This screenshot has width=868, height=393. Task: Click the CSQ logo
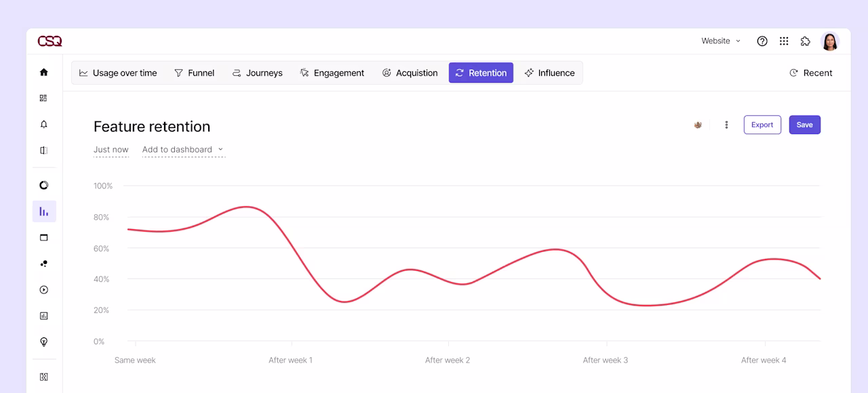click(50, 41)
